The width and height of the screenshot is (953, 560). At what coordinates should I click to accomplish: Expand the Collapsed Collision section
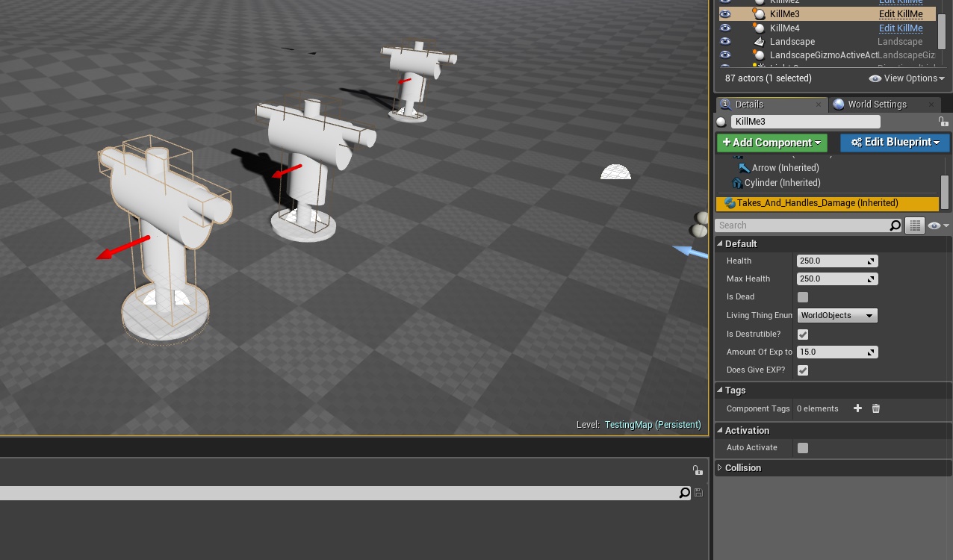click(x=720, y=468)
